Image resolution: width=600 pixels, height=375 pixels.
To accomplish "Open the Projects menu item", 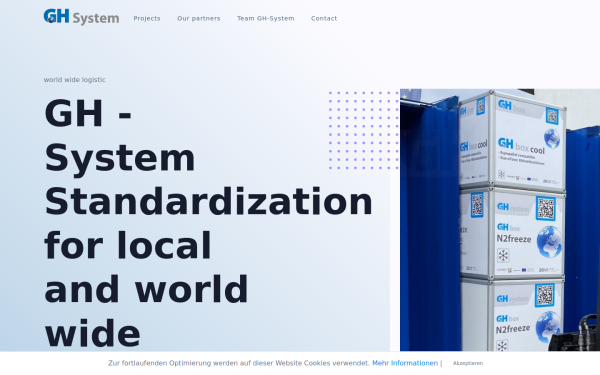I will (147, 18).
